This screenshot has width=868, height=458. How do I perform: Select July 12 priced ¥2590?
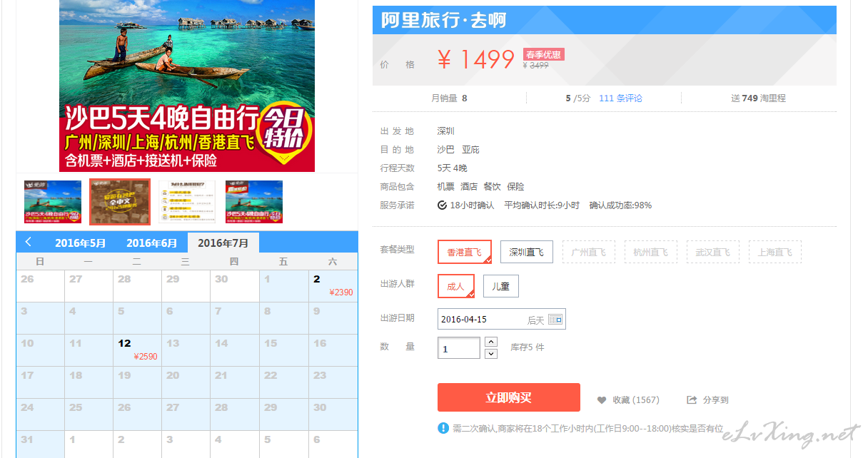click(137, 350)
